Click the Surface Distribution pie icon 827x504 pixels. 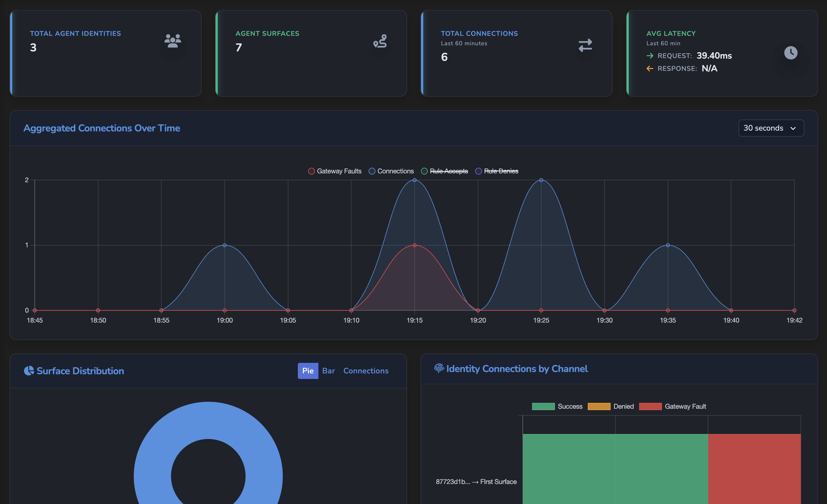point(29,371)
